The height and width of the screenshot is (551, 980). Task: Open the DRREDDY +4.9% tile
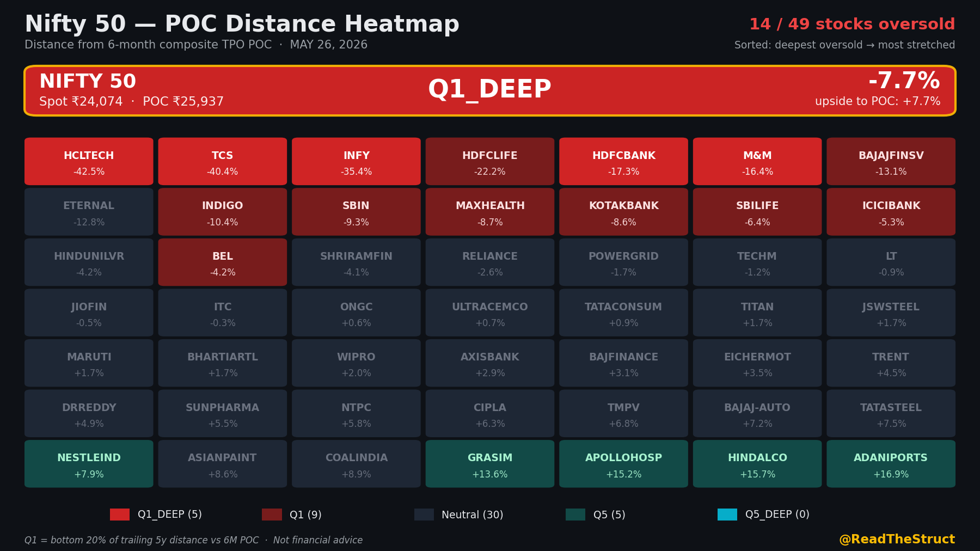(89, 413)
